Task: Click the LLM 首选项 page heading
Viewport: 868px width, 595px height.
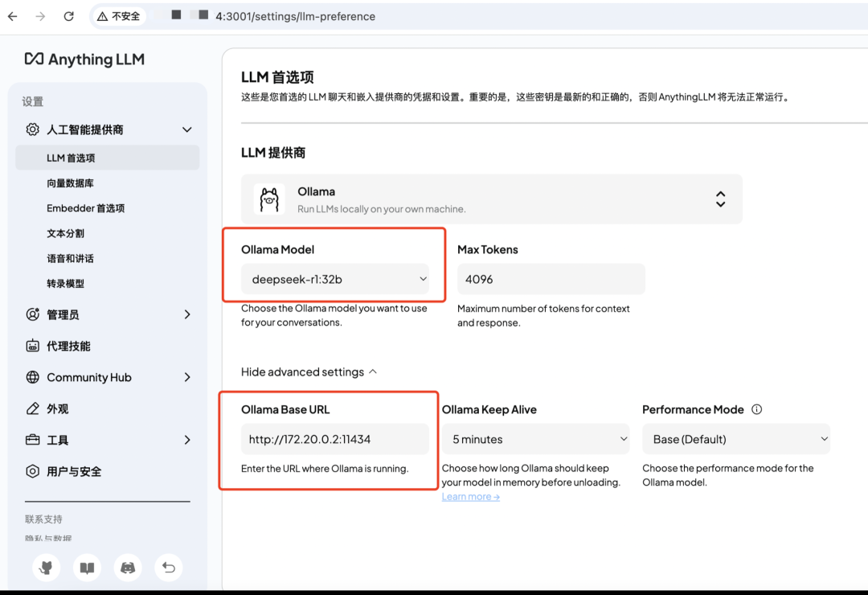Action: point(277,77)
